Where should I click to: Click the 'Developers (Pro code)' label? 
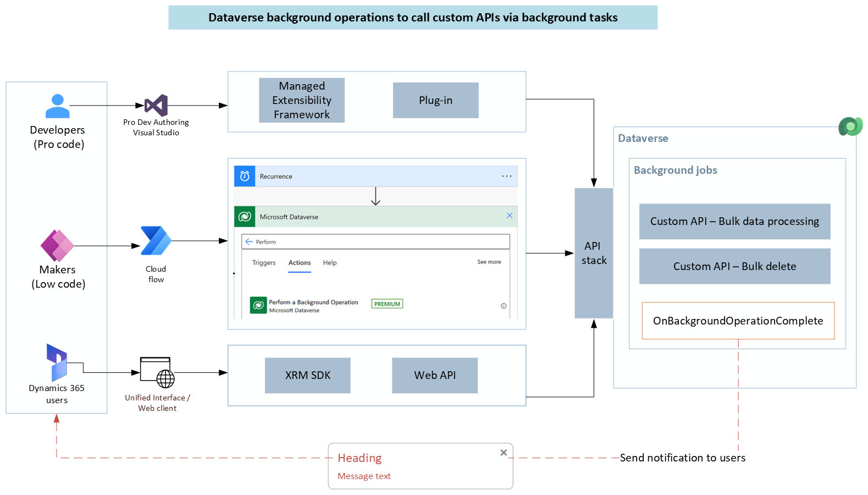point(58,137)
